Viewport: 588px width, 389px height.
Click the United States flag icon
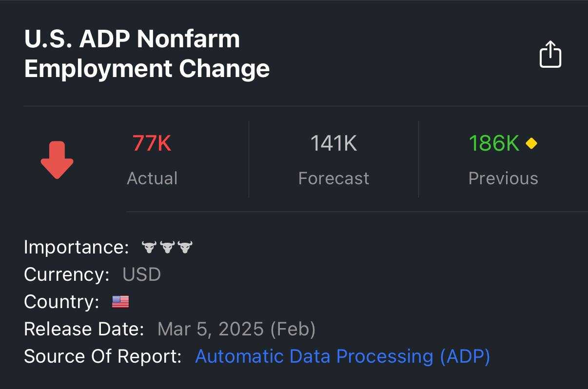tap(120, 302)
